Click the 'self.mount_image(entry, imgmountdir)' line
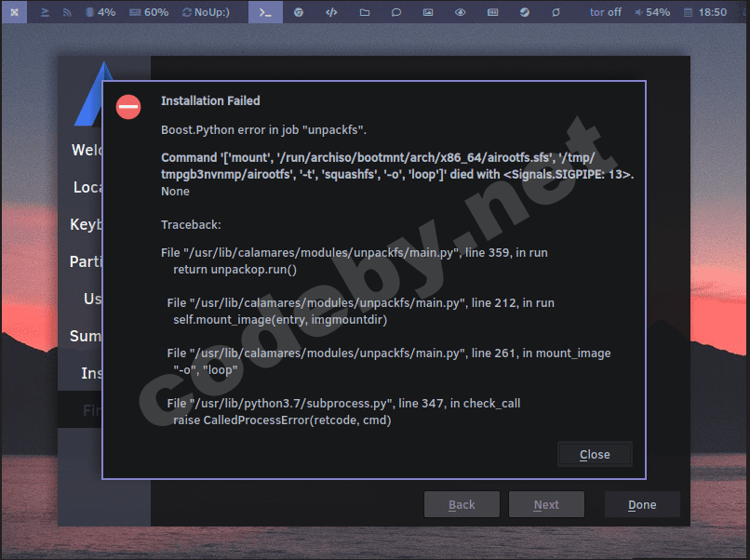Screen dimensions: 750x560 click(280, 319)
